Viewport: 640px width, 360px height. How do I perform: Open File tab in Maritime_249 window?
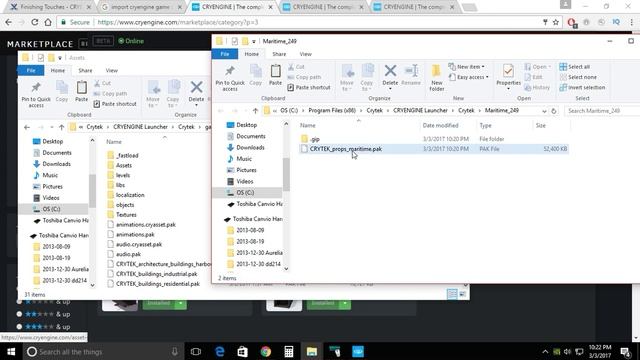225,54
